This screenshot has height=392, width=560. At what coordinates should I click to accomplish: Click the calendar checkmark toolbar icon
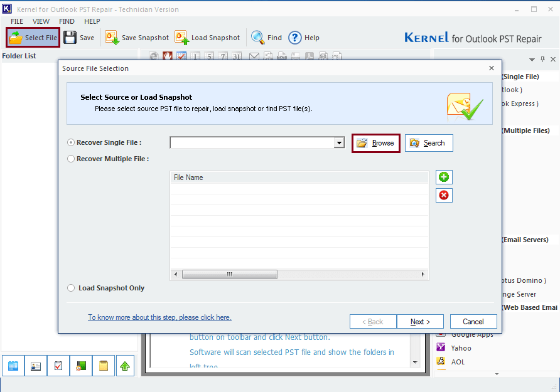pos(181,56)
